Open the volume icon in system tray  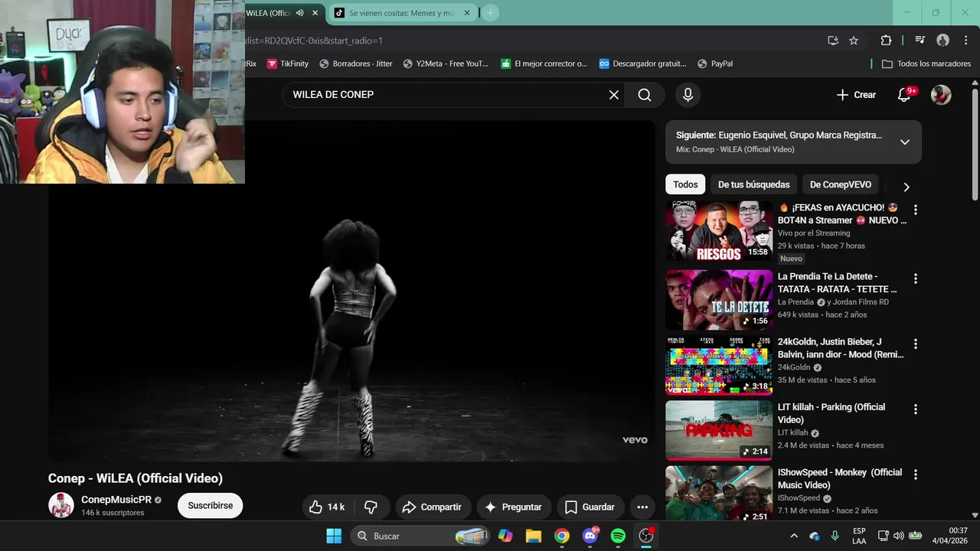tap(898, 536)
